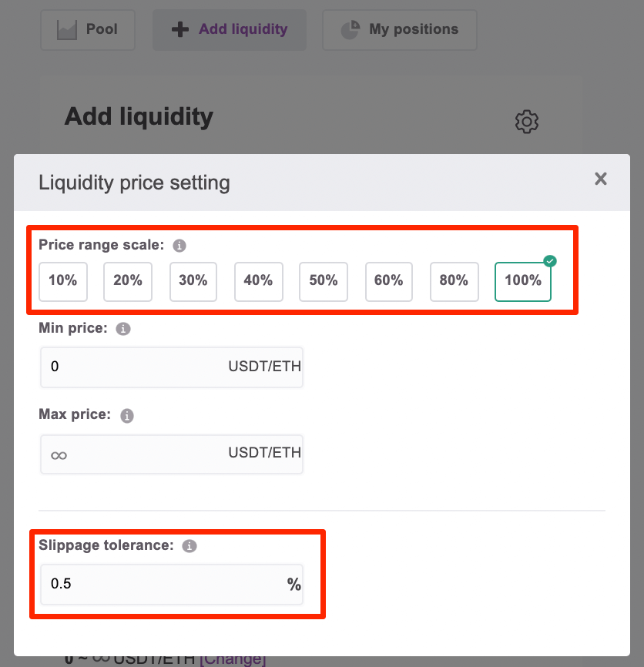
Task: Click the Pool chart icon
Action: [67, 30]
